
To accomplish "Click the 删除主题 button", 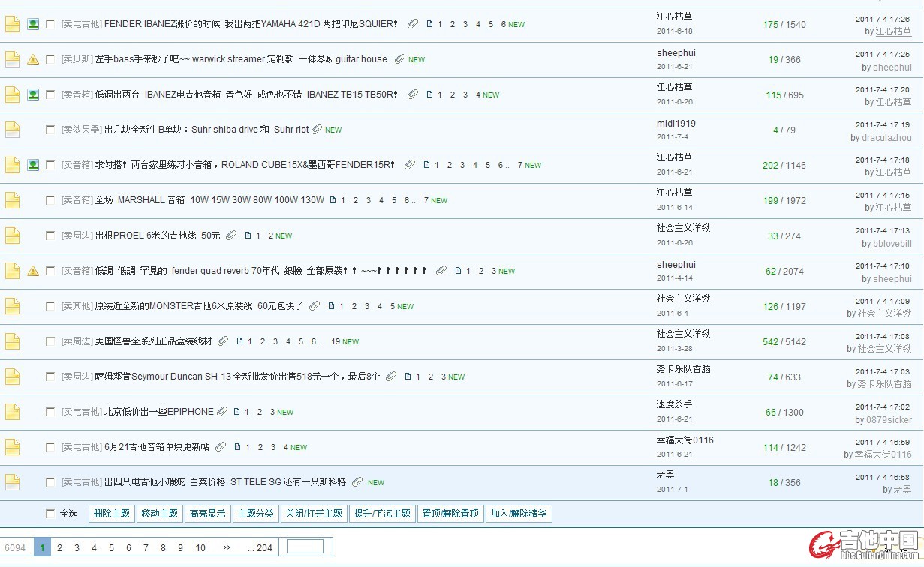I will point(111,514).
